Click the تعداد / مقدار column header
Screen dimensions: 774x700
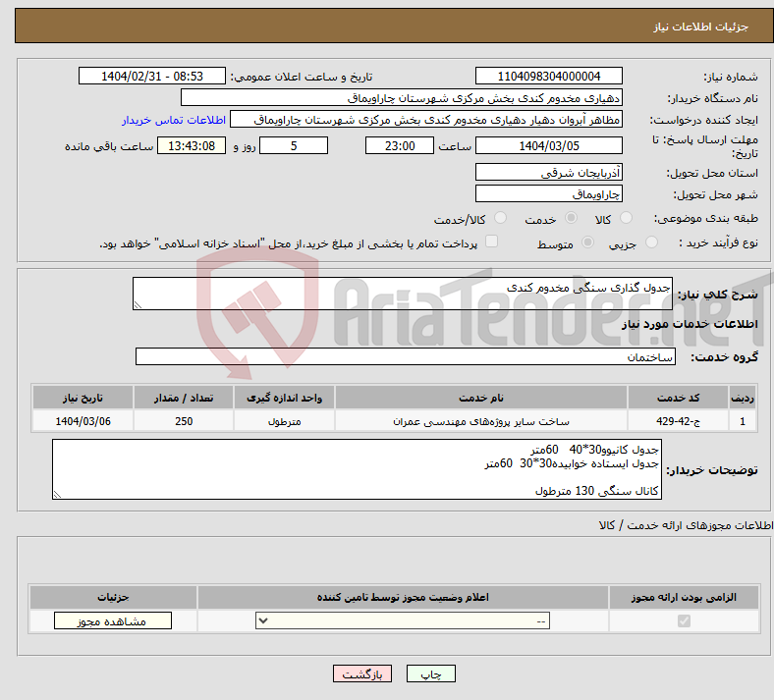[184, 398]
